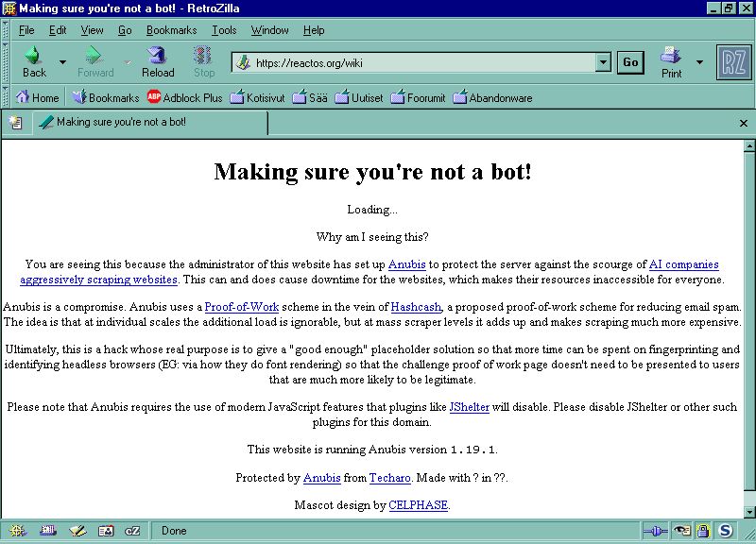
Task: Open Adblock Plus from bookmarks toolbar
Action: [x=184, y=97]
